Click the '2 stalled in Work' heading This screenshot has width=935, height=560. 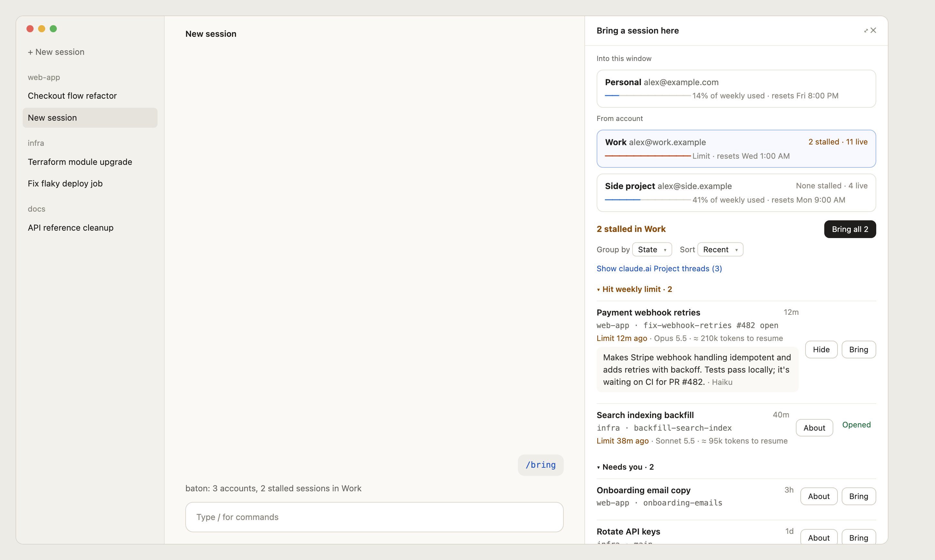pyautogui.click(x=631, y=229)
